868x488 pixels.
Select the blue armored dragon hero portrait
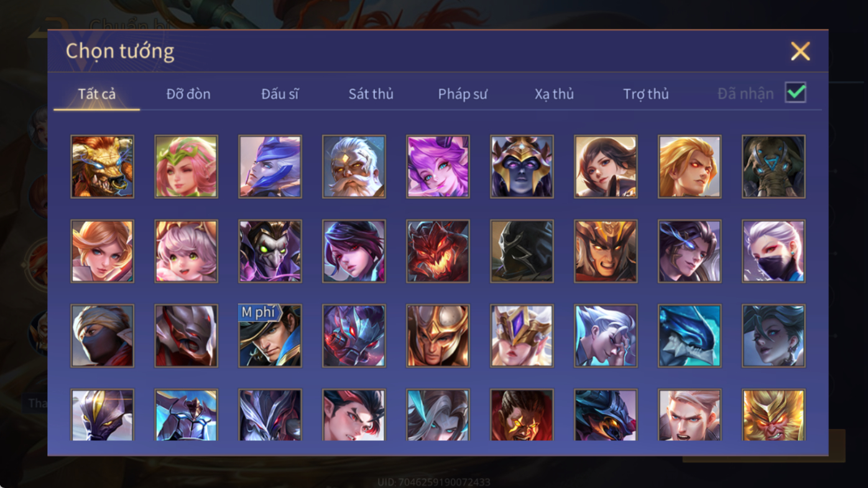690,336
